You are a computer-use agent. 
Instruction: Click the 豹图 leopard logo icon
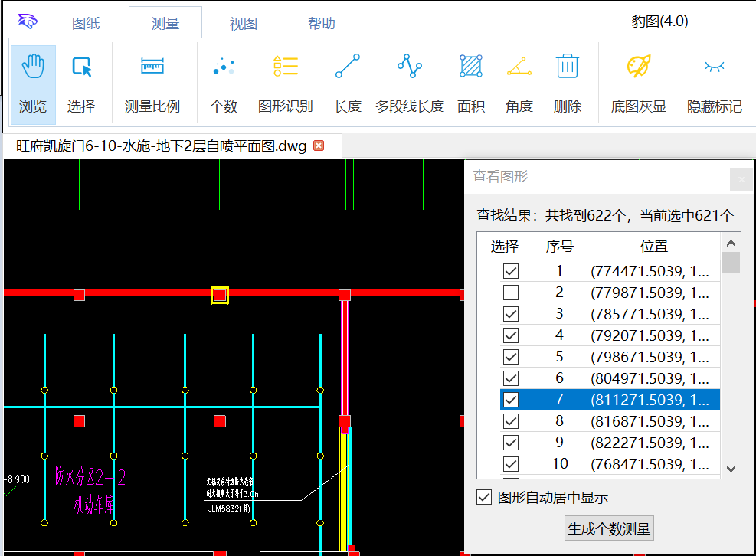[x=28, y=21]
